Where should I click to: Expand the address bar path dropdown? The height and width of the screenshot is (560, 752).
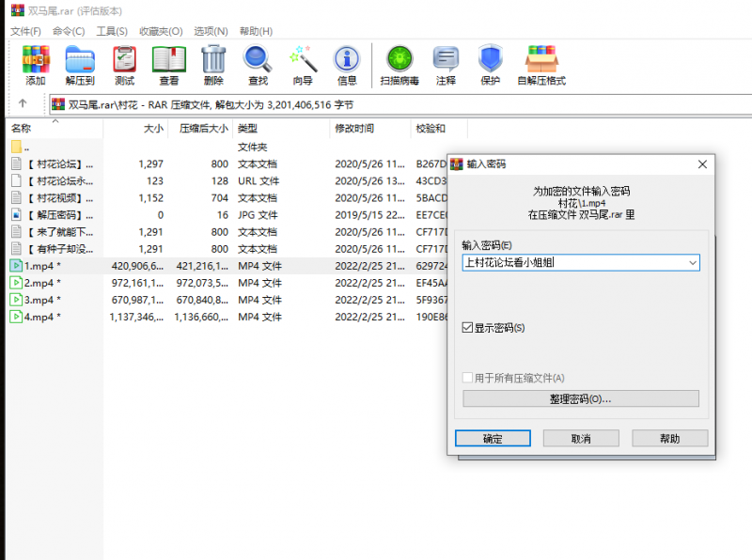743,104
